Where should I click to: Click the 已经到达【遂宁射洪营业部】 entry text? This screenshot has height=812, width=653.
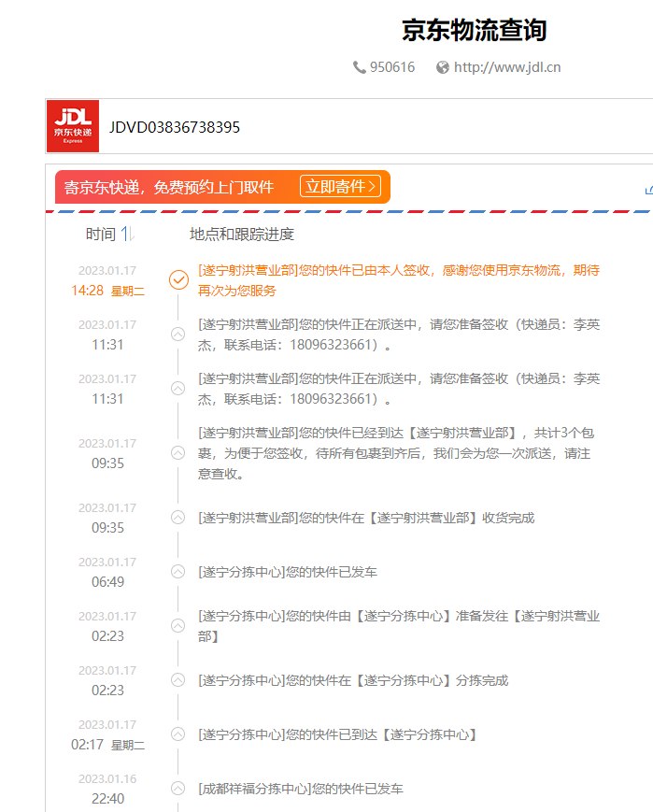click(396, 453)
